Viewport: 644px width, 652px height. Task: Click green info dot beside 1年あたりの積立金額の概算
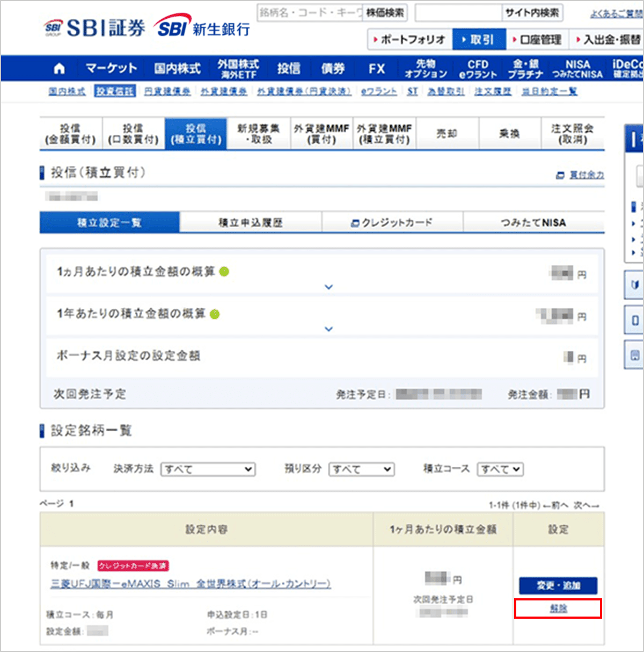215,314
